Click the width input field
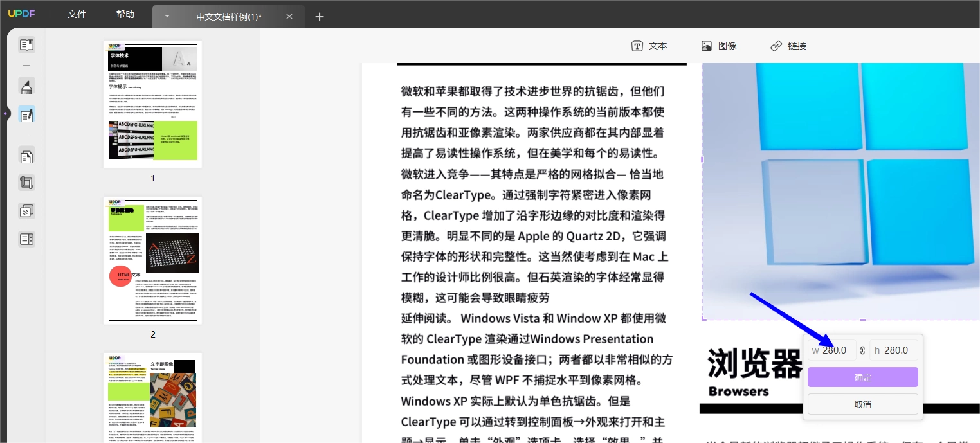 (x=832, y=350)
